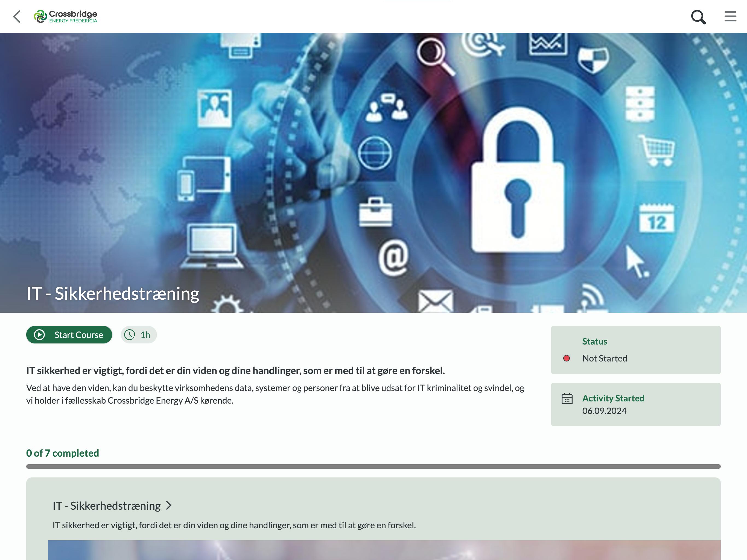Click the Crossbridge Energy Fredericia logo

66,17
